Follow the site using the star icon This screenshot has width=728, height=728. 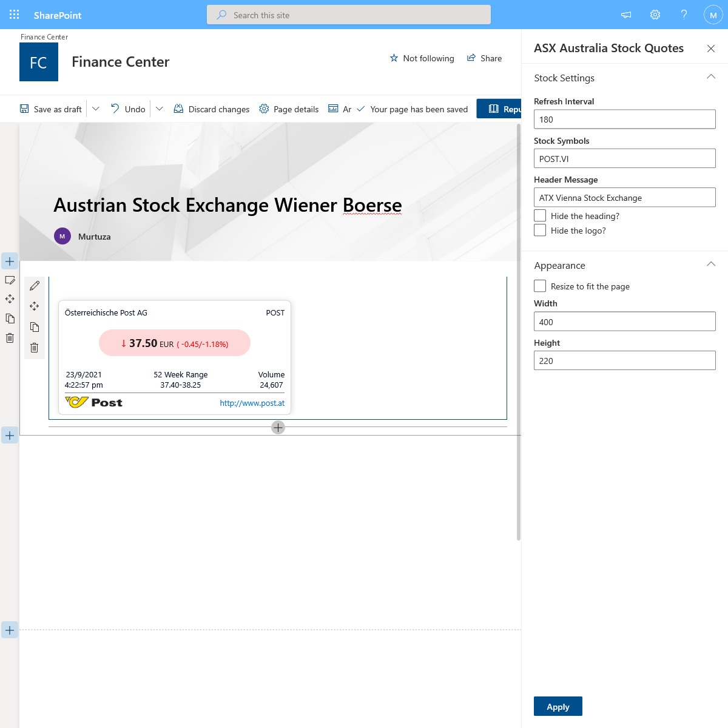click(394, 58)
